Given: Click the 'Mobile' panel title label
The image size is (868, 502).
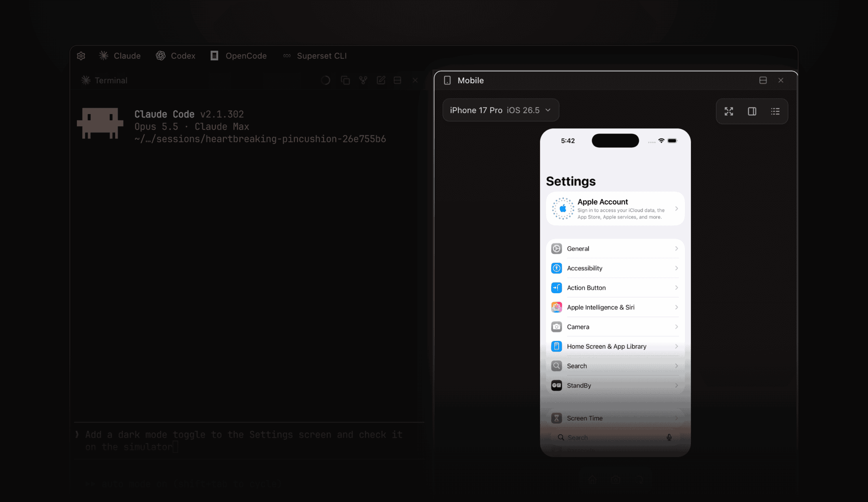Looking at the screenshot, I should [471, 80].
